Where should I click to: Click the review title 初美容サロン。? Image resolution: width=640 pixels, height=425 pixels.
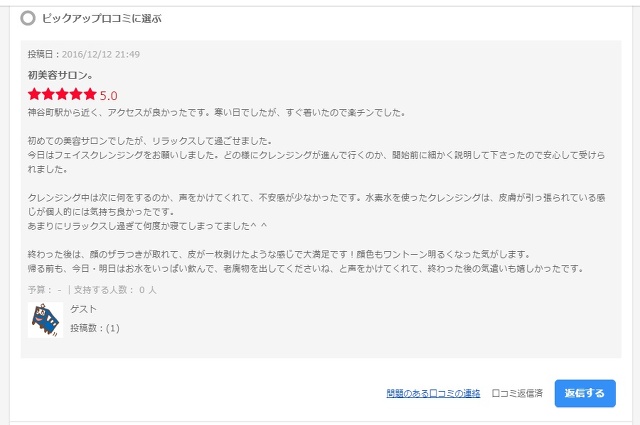pos(61,74)
